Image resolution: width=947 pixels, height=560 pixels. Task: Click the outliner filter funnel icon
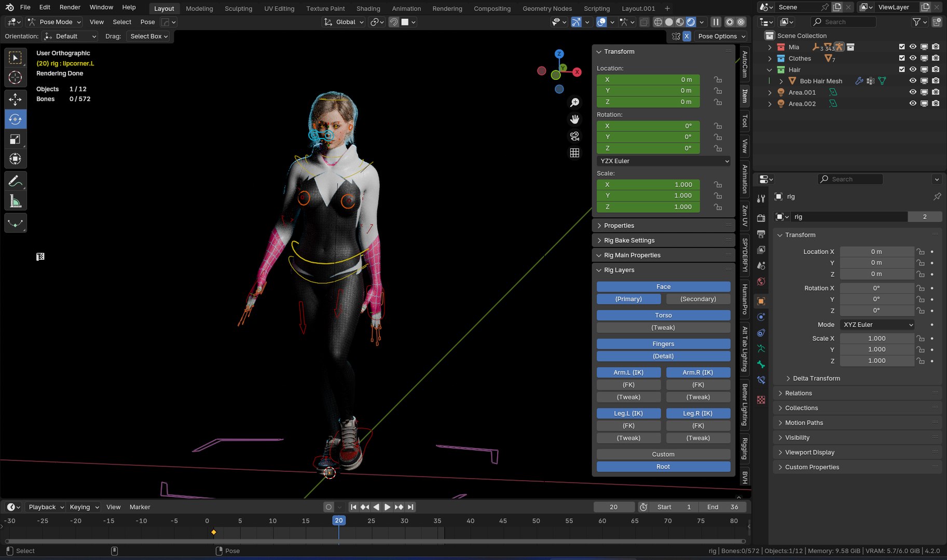[917, 22]
